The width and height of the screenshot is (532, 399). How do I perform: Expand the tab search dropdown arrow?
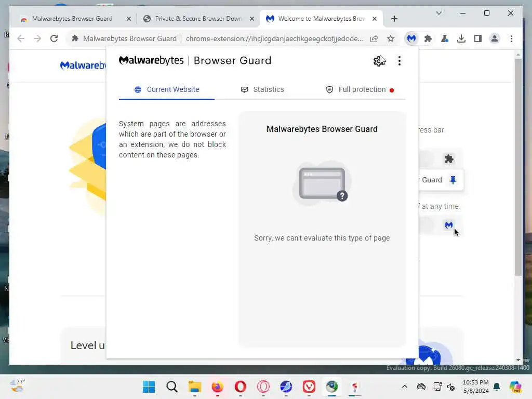pos(438,13)
